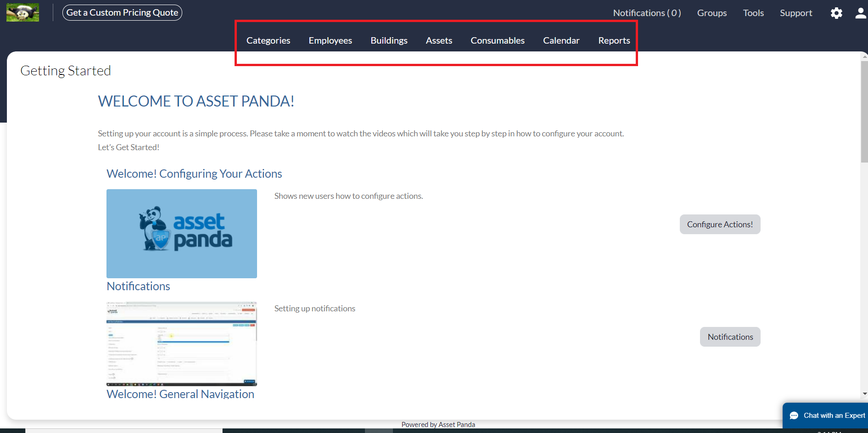Open the user profile icon

coord(861,13)
